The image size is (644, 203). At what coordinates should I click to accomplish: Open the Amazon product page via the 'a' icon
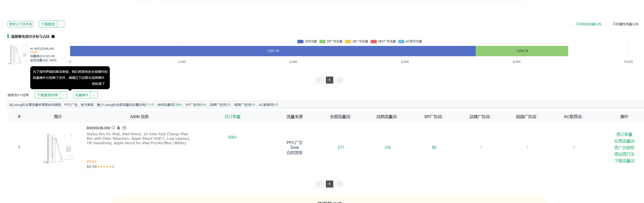pos(118,128)
